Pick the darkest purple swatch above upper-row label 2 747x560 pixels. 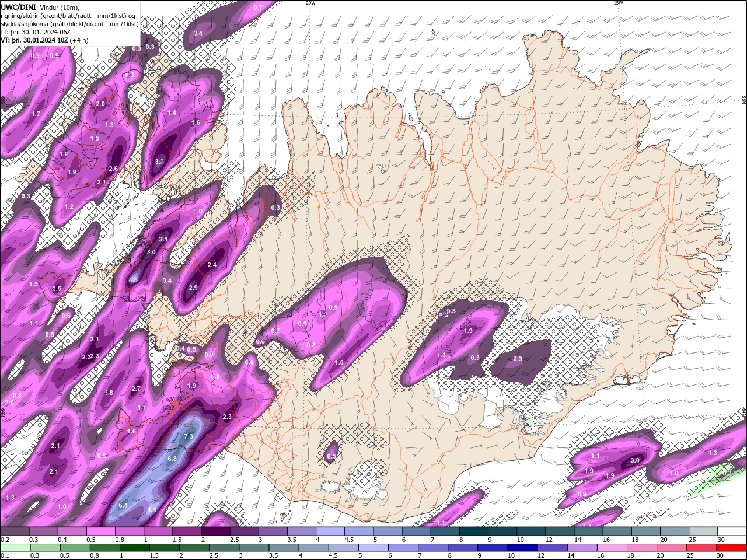[x=215, y=531]
